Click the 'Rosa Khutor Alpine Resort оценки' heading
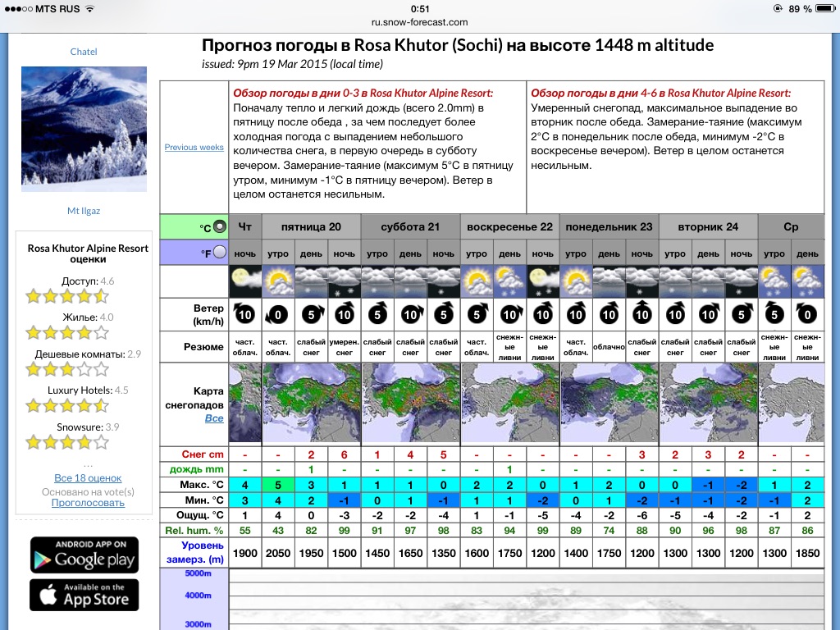This screenshot has width=840, height=630. (x=88, y=253)
